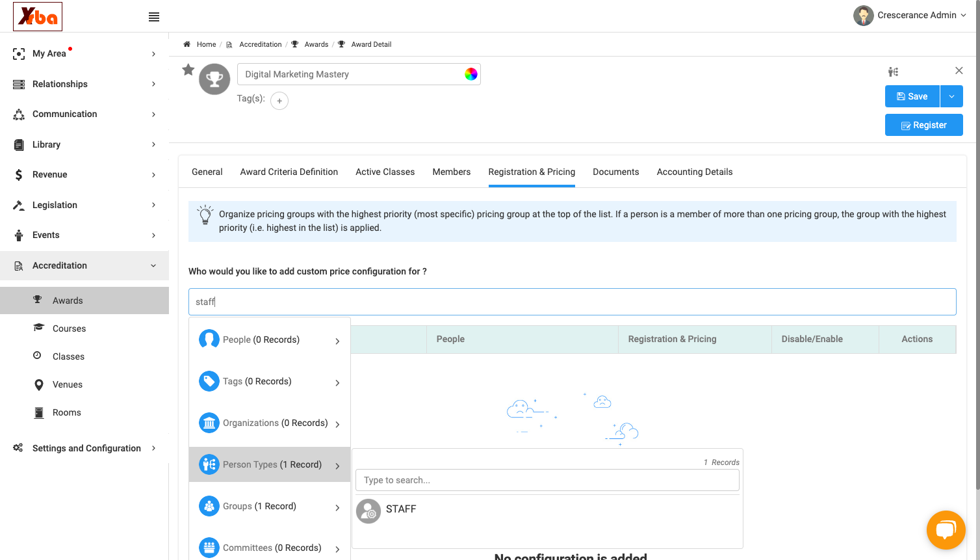Collapse the Accreditation menu
980x560 pixels.
click(x=84, y=265)
